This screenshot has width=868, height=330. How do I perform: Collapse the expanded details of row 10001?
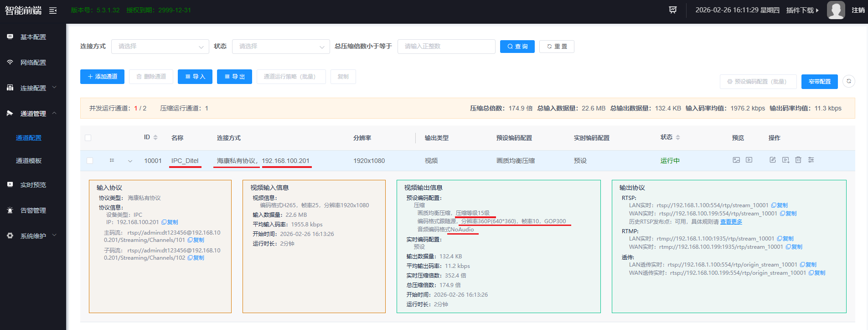click(130, 161)
